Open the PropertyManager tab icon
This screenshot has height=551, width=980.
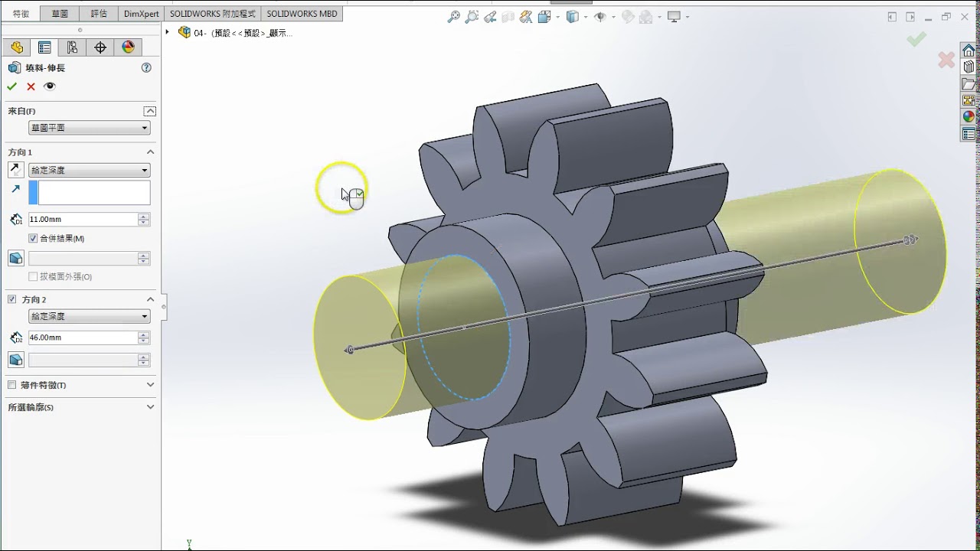pyautogui.click(x=44, y=47)
